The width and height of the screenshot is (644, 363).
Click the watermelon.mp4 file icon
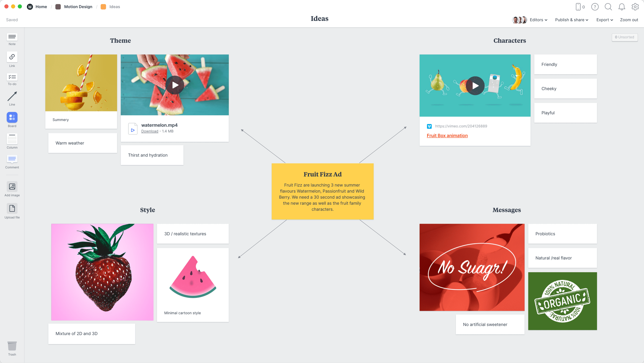(133, 129)
